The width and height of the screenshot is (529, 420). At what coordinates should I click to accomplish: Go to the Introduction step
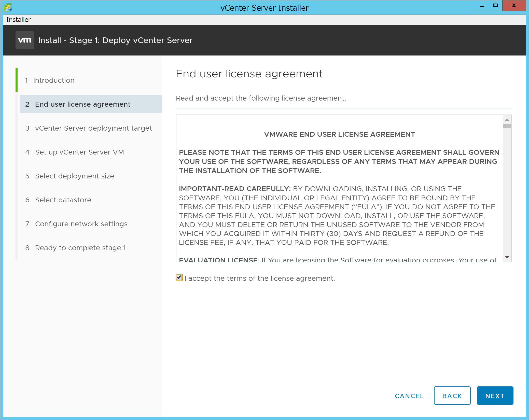click(x=50, y=80)
